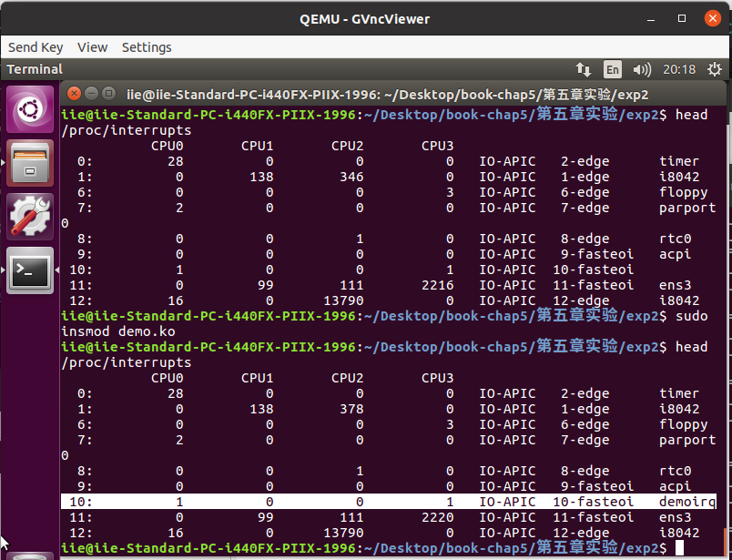
Task: Show the calendar from 20:18 clock
Action: pos(679,69)
